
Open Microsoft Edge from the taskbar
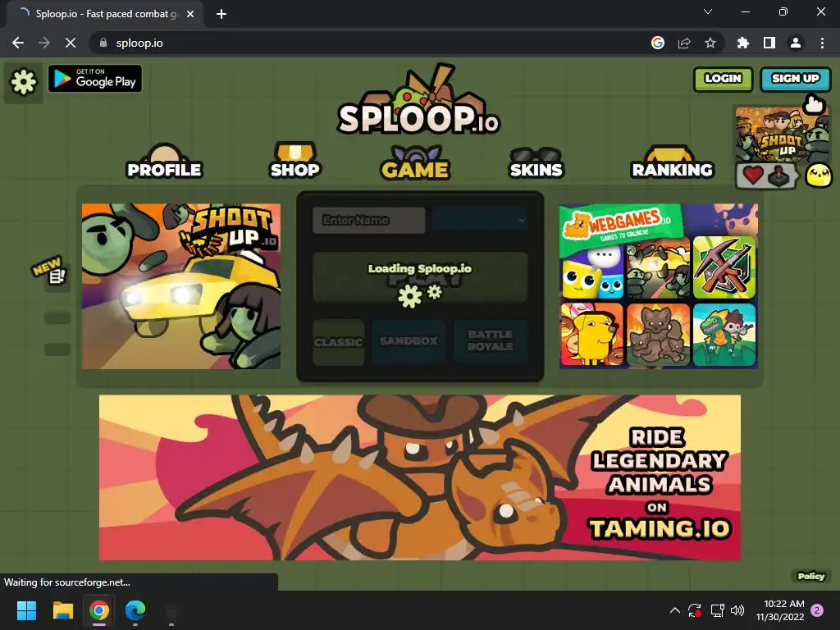point(135,610)
